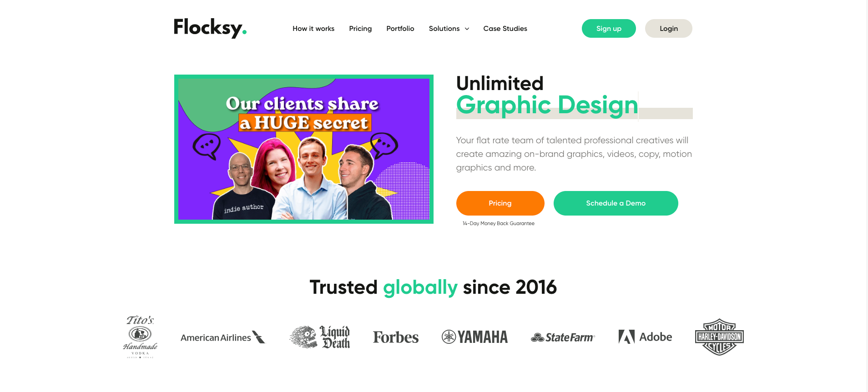This screenshot has width=868, height=392.
Task: Click the American Airlines logo
Action: pyautogui.click(x=223, y=337)
